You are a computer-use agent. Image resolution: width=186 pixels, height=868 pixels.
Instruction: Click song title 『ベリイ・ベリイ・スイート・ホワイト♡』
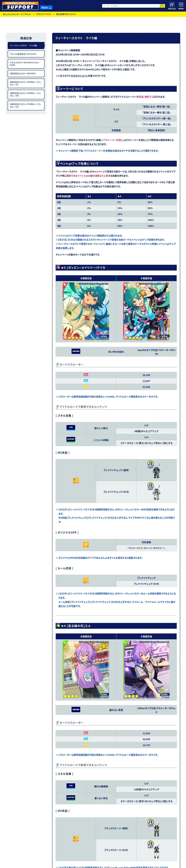pos(146,548)
